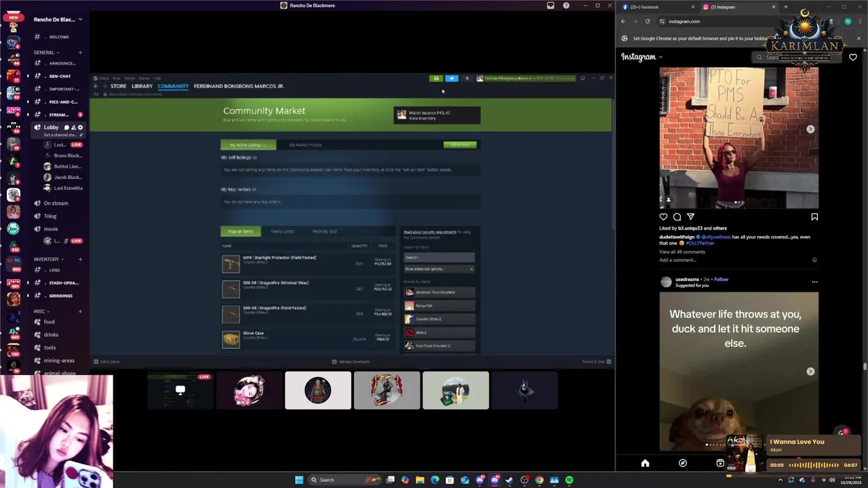The width and height of the screenshot is (868, 488).
Task: Click Read about security requirements link
Action: coord(430,232)
